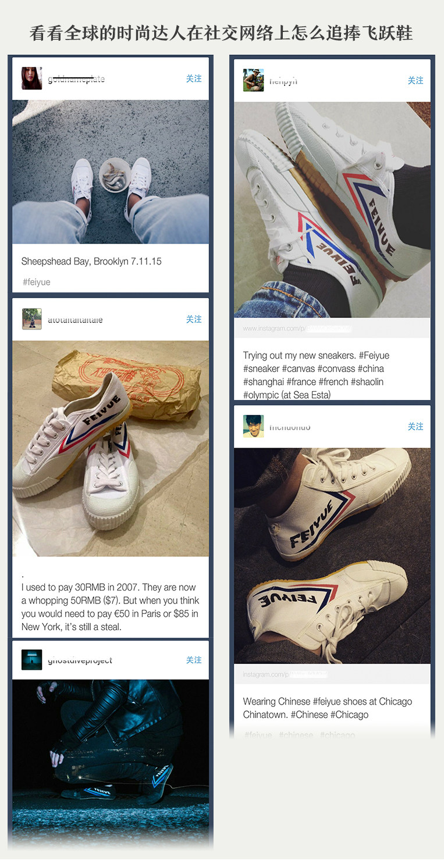Click the guitar-player avatar on the top right post
The image size is (444, 868).
click(253, 80)
